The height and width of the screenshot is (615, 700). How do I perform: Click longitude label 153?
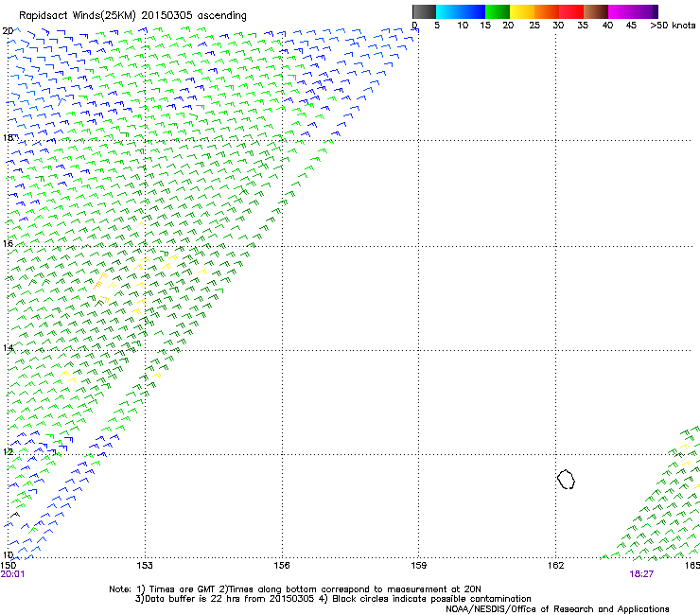pos(145,566)
